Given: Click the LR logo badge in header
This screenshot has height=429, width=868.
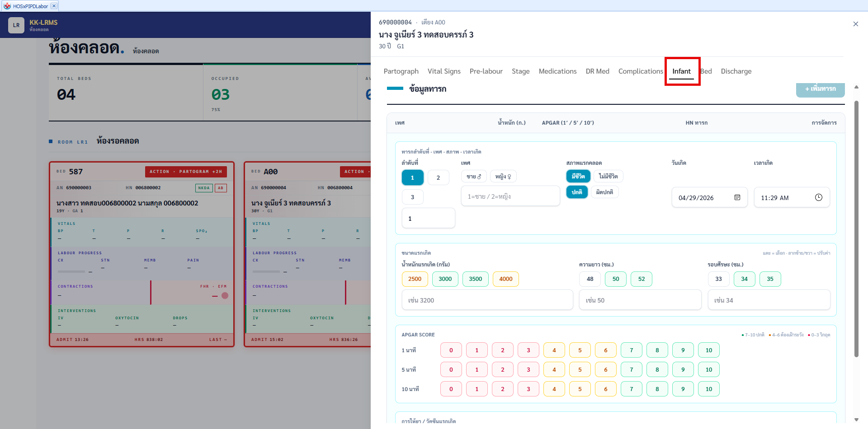Looking at the screenshot, I should point(16,25).
